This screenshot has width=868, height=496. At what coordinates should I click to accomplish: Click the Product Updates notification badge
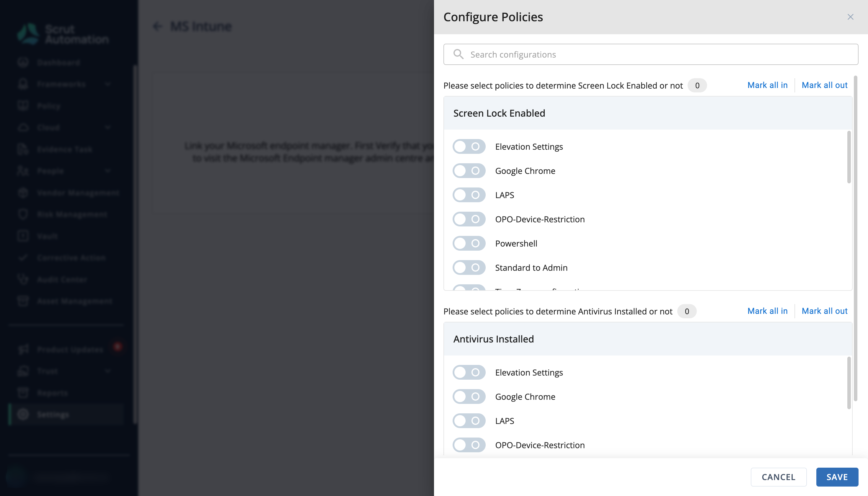pos(118,346)
